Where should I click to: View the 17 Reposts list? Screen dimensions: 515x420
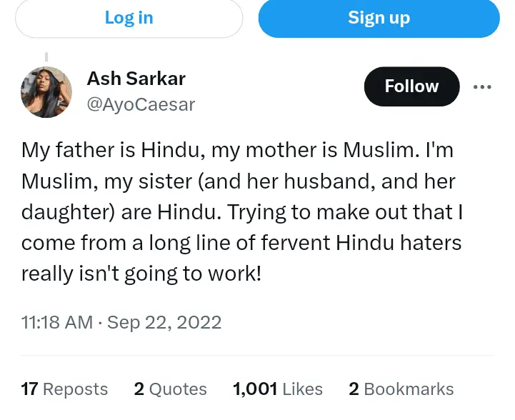[64, 389]
